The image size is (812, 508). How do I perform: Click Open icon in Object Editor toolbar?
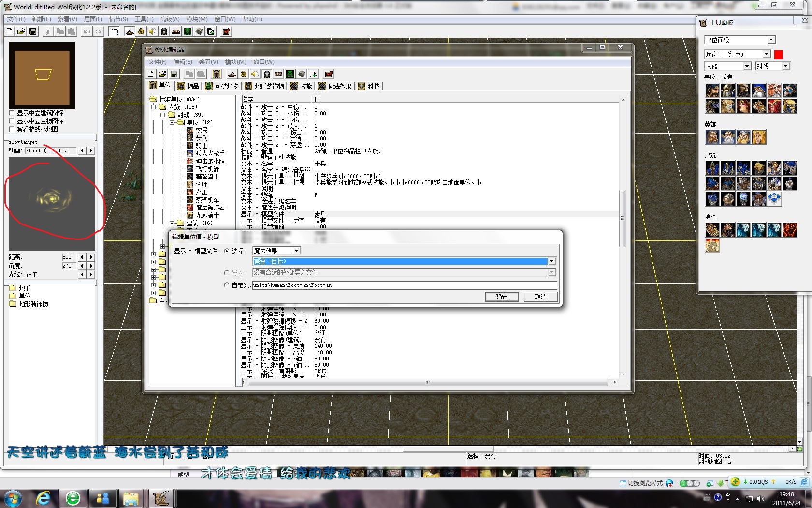[x=162, y=74]
